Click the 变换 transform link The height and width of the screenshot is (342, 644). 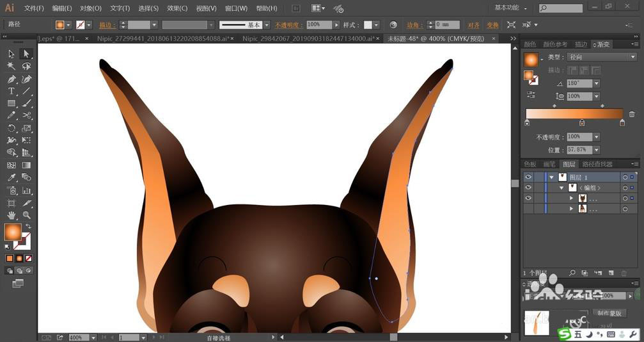(x=492, y=25)
